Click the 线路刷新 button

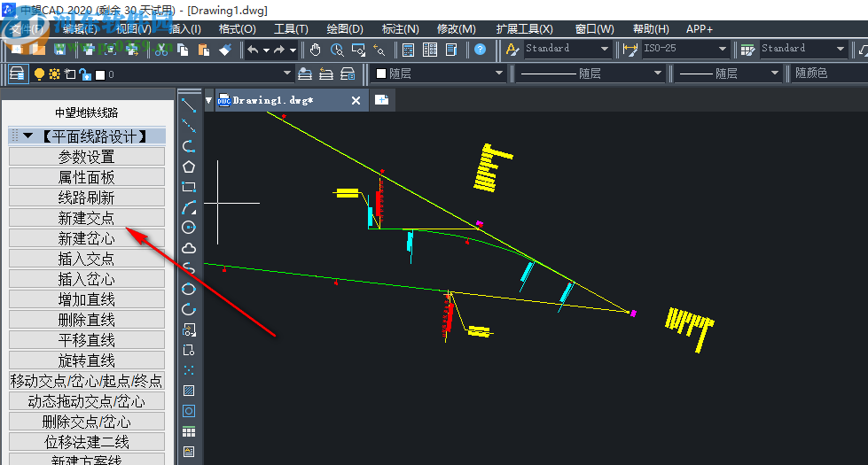pos(87,198)
